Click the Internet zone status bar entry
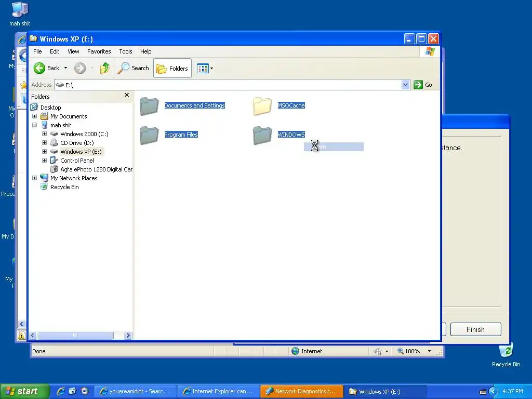Viewport: 532px width, 399px height. point(307,351)
